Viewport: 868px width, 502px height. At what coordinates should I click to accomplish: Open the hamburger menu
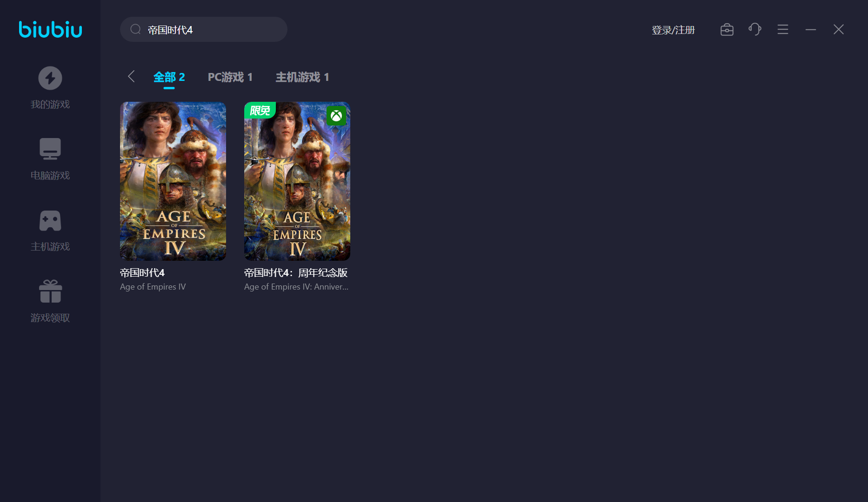(x=782, y=30)
